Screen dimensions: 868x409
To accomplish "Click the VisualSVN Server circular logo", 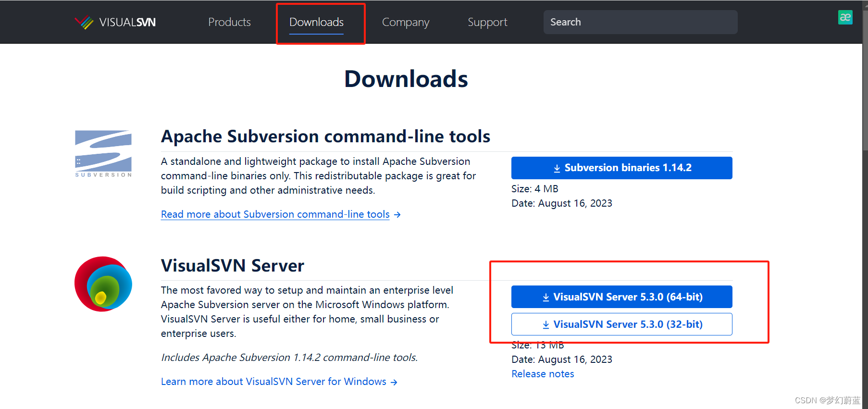I will point(103,284).
